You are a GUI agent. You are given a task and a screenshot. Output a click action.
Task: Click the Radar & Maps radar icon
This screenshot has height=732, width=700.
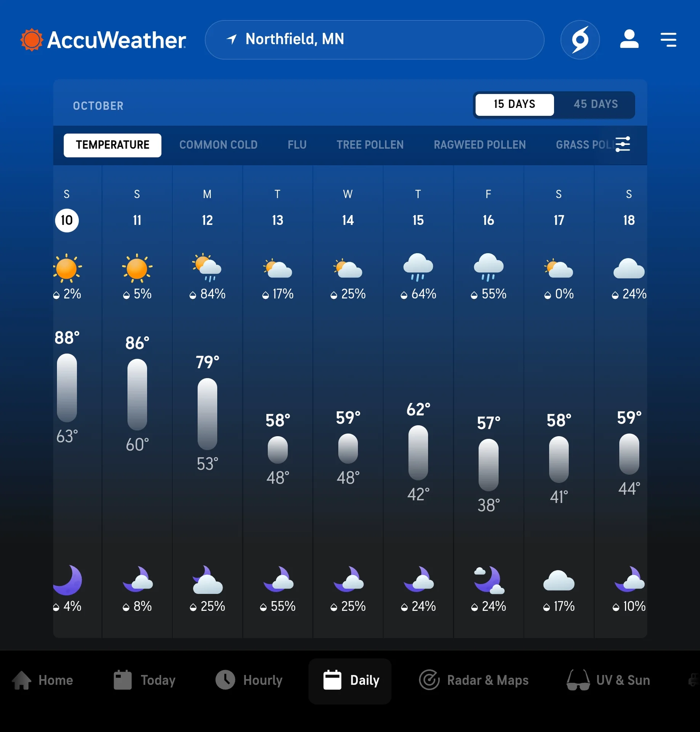pos(429,680)
